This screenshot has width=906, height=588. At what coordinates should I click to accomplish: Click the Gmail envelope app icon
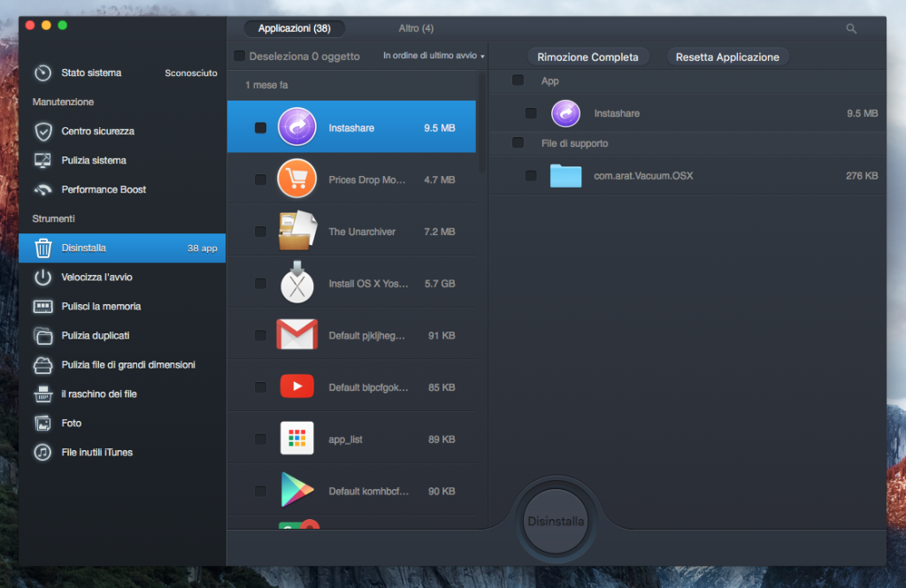(297, 334)
